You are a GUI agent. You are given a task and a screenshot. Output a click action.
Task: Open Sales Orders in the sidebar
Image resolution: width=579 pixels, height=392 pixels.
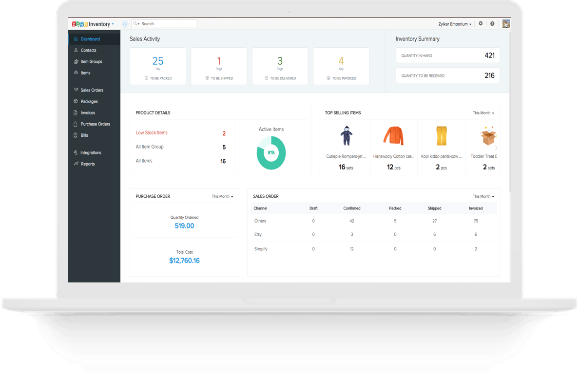click(92, 90)
